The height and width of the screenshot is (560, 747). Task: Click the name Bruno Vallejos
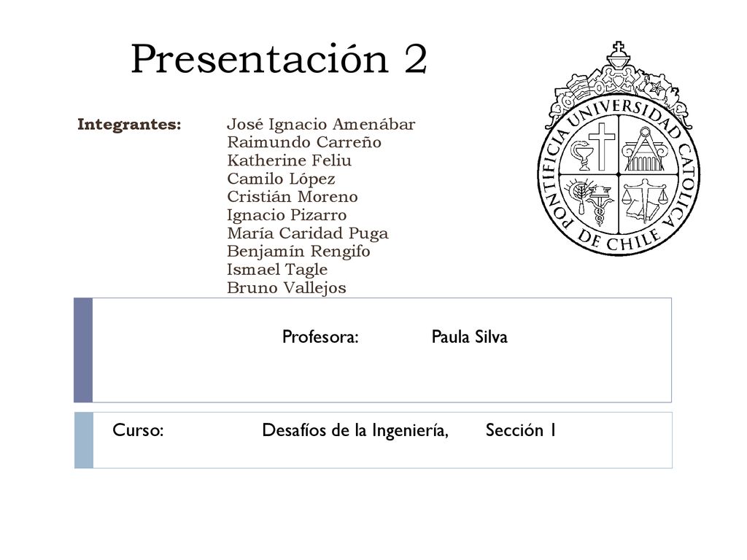tap(286, 287)
